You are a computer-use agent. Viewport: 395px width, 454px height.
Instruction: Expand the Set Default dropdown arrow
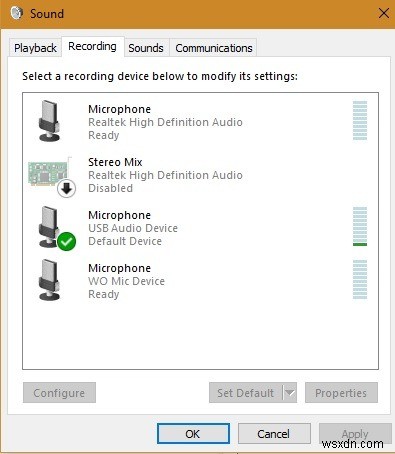point(290,393)
